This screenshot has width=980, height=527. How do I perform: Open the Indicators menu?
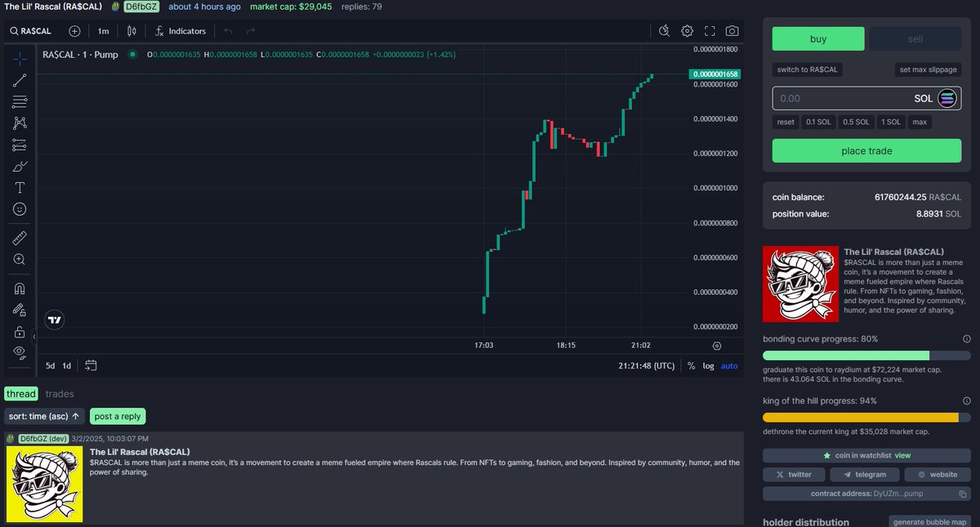coord(180,31)
